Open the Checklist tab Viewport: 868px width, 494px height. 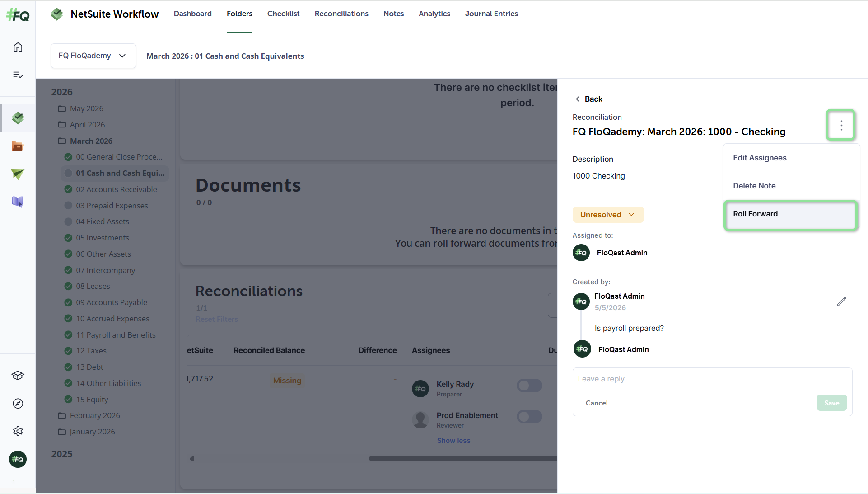283,14
